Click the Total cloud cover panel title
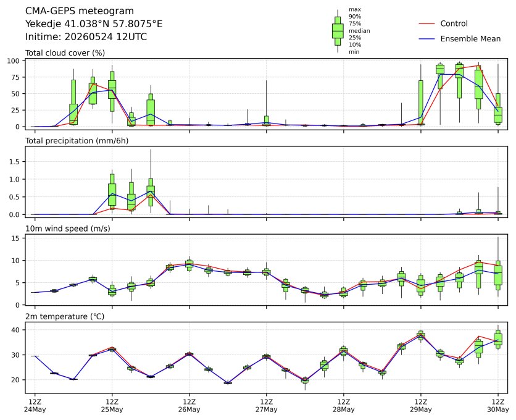This screenshot has height=420, width=516. (65, 53)
